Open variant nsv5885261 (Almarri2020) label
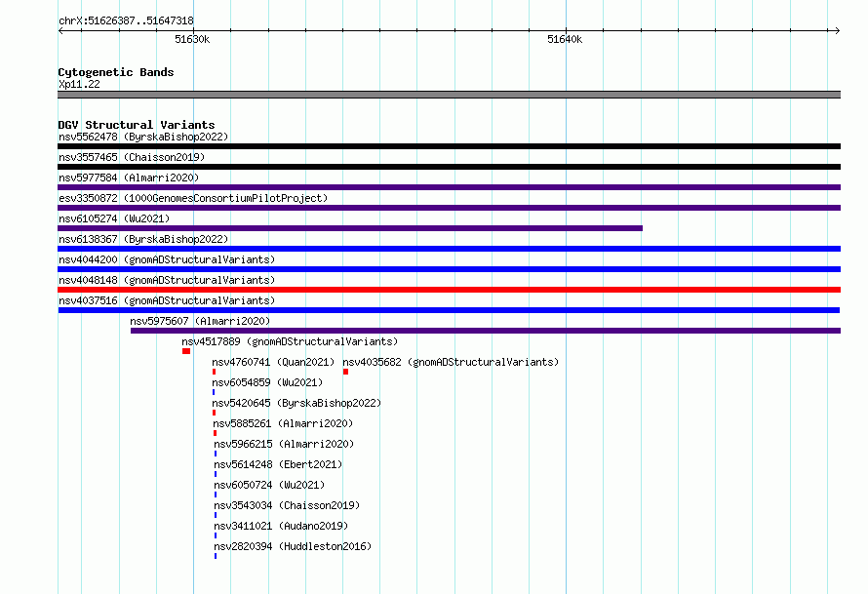This screenshot has height=594, width=868. (283, 423)
